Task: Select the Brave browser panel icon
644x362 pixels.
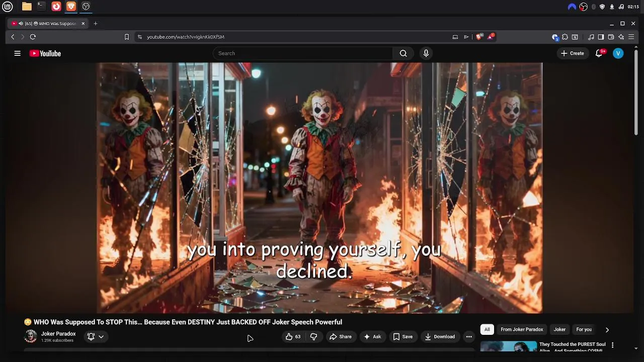Action: [x=71, y=7]
